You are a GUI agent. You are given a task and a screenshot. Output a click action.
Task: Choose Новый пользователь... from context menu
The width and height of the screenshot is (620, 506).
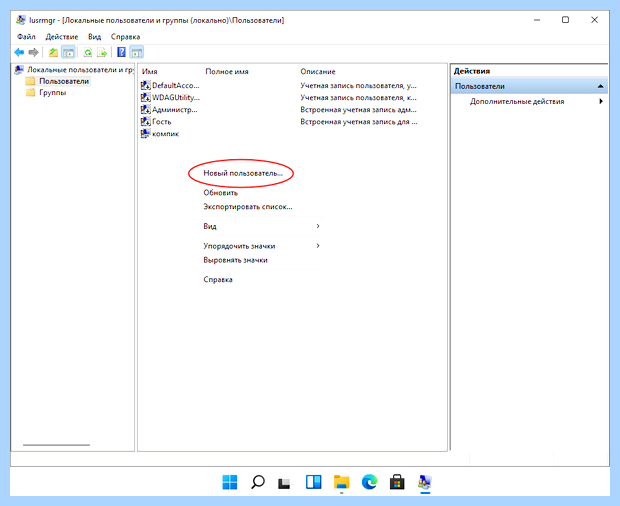click(x=243, y=173)
